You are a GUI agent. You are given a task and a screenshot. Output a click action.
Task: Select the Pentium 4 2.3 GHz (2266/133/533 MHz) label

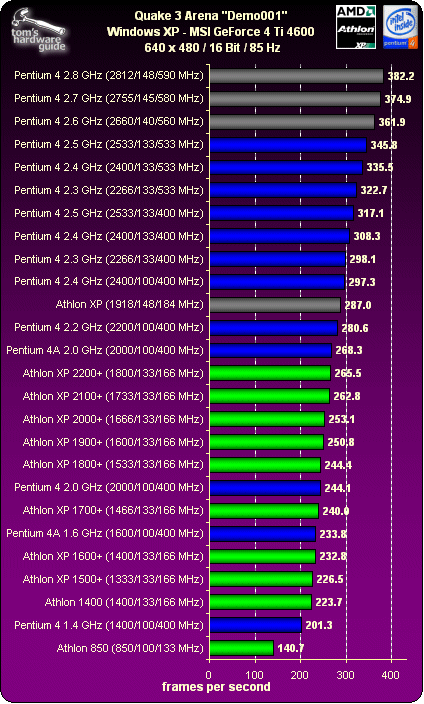109,190
